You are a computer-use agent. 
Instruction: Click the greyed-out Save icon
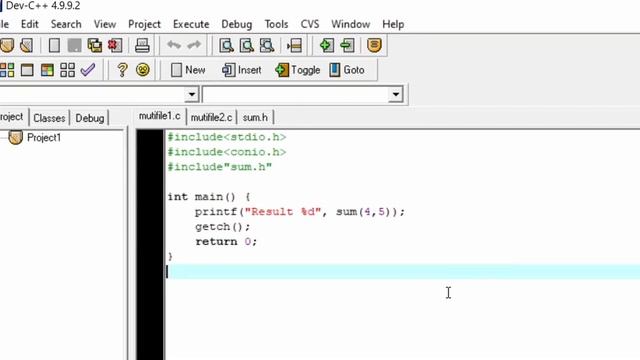[x=74, y=45]
